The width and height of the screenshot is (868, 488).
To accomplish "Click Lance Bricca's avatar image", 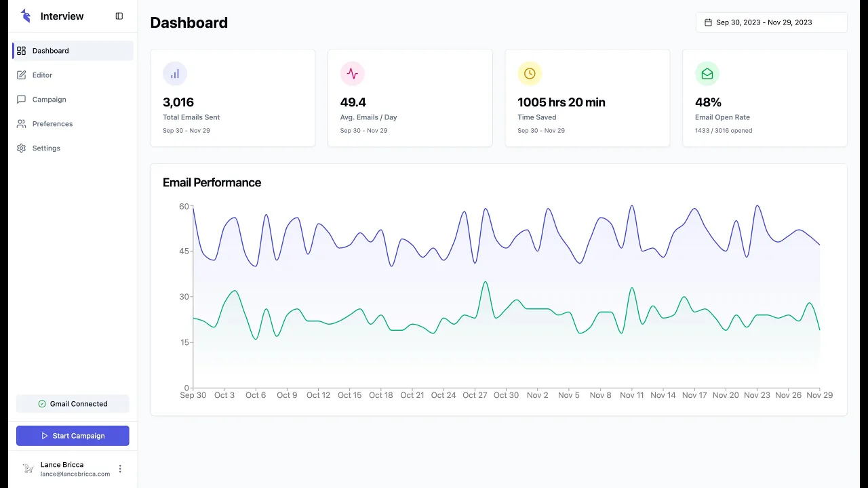I will pos(28,469).
